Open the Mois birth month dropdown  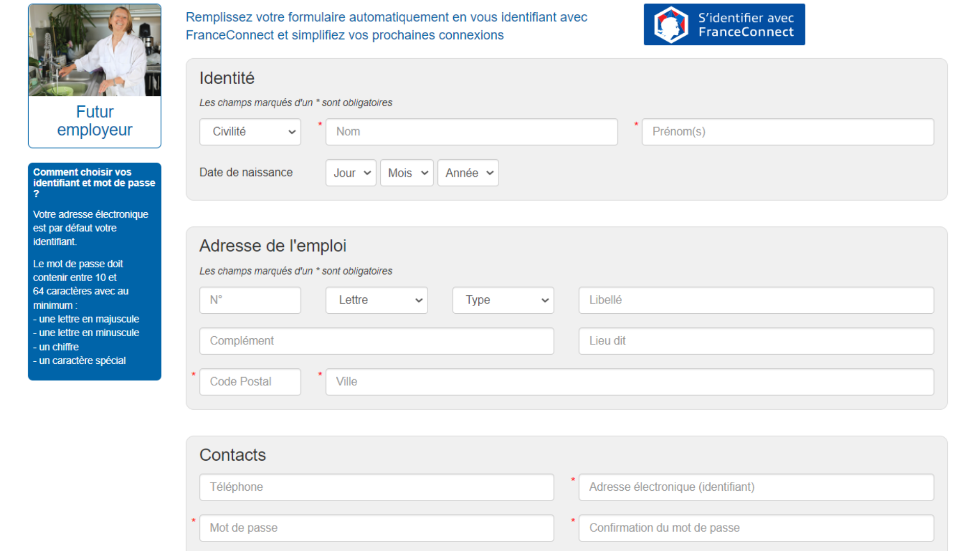pyautogui.click(x=407, y=173)
